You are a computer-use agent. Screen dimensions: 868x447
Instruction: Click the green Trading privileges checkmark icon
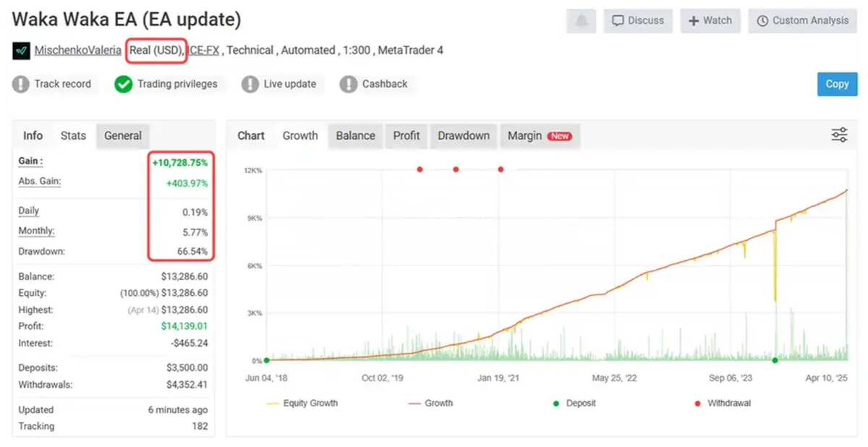coord(123,84)
